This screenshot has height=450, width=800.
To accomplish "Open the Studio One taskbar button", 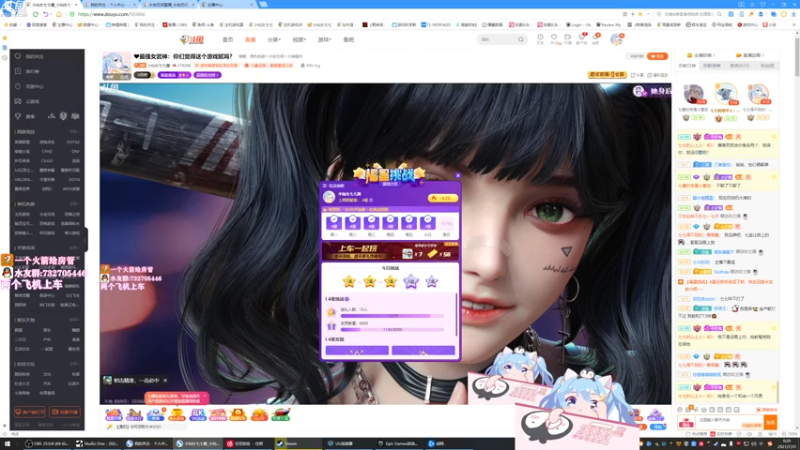I will (x=97, y=443).
